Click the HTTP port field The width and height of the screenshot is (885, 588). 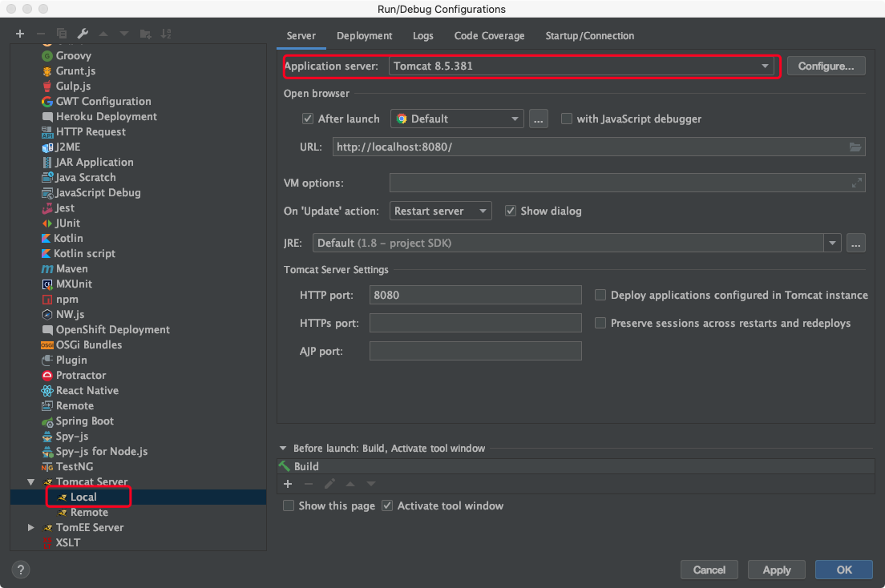pos(475,295)
